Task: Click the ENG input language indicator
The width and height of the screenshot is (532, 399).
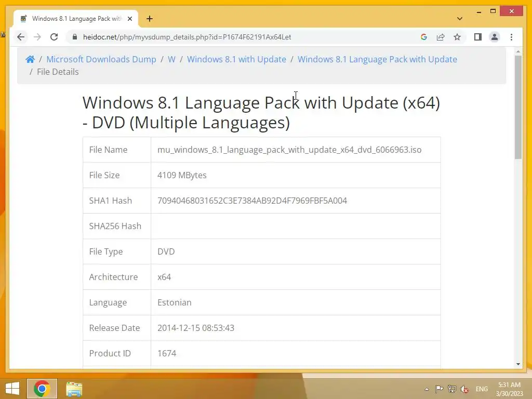Action: pyautogui.click(x=482, y=389)
